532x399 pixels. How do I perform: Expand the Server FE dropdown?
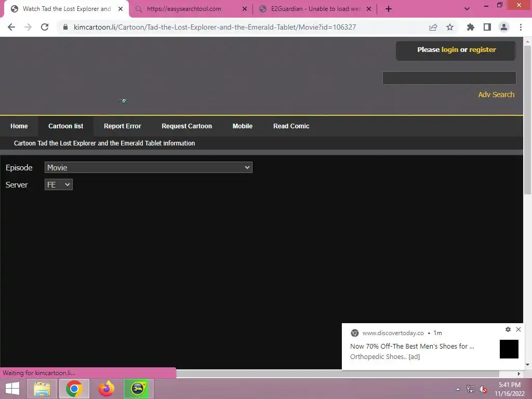click(58, 184)
